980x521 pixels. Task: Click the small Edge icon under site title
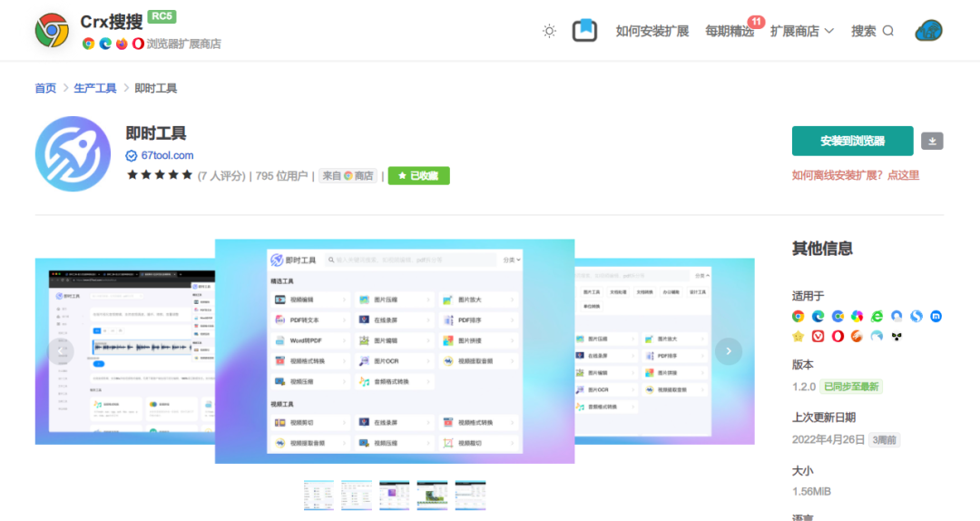[x=105, y=44]
